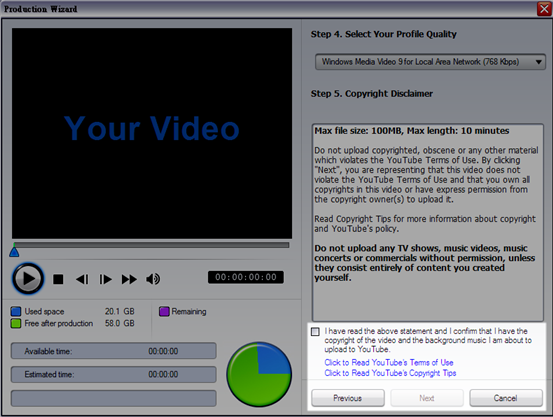This screenshot has width=553, height=417.
Task: Open the profile quality dropdown
Action: tap(430, 62)
